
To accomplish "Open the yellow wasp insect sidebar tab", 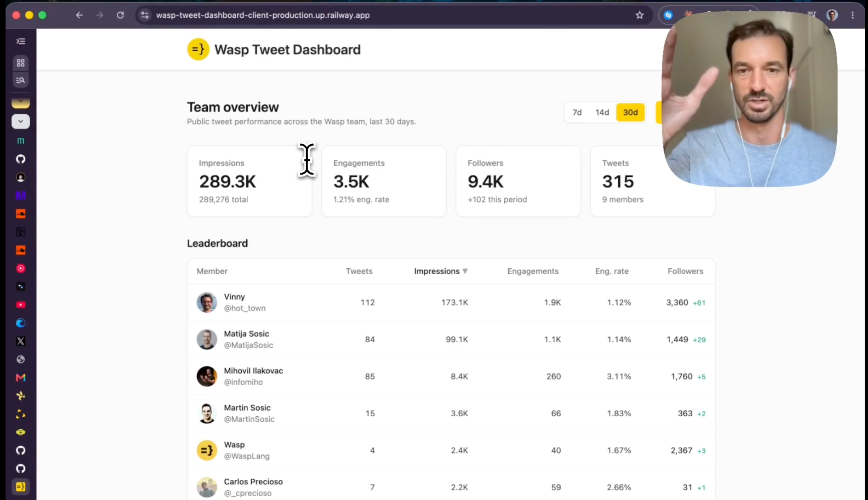I will tap(21, 396).
